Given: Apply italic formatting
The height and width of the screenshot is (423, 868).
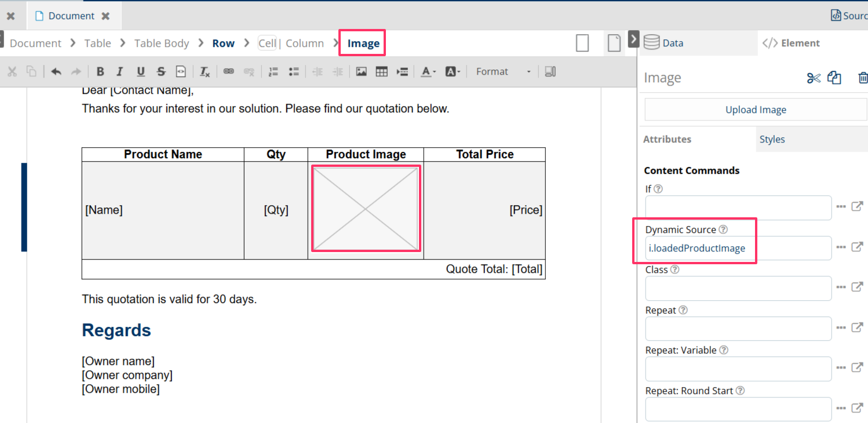Looking at the screenshot, I should (120, 72).
